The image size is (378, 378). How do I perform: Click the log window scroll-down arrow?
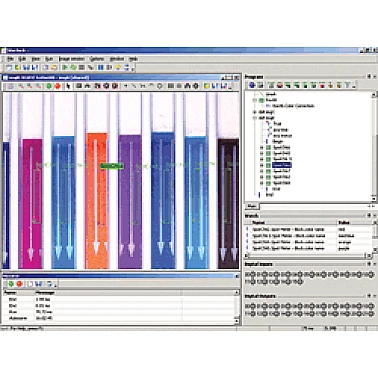(237, 321)
